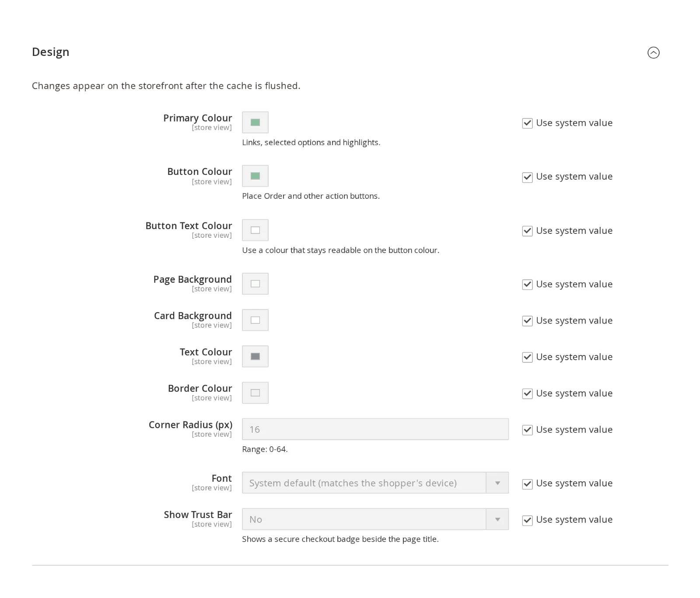The height and width of the screenshot is (598, 700).
Task: Open the Card Background colour swatch
Action: [x=255, y=320]
